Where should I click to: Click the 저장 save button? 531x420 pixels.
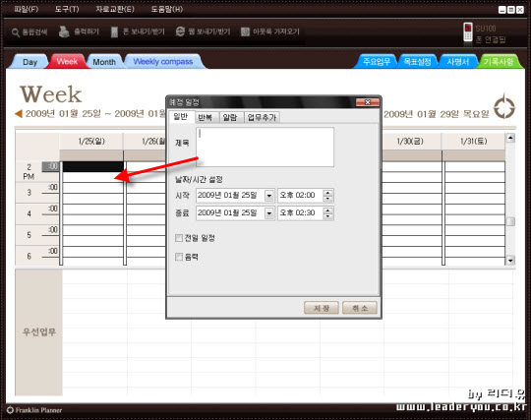coord(322,308)
